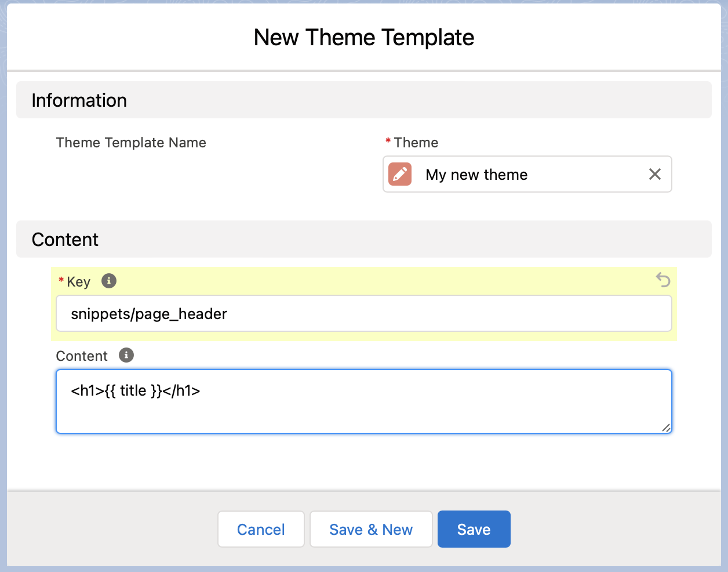This screenshot has height=572, width=728.
Task: Show the info tooltip beside the Content field label
Action: (126, 355)
